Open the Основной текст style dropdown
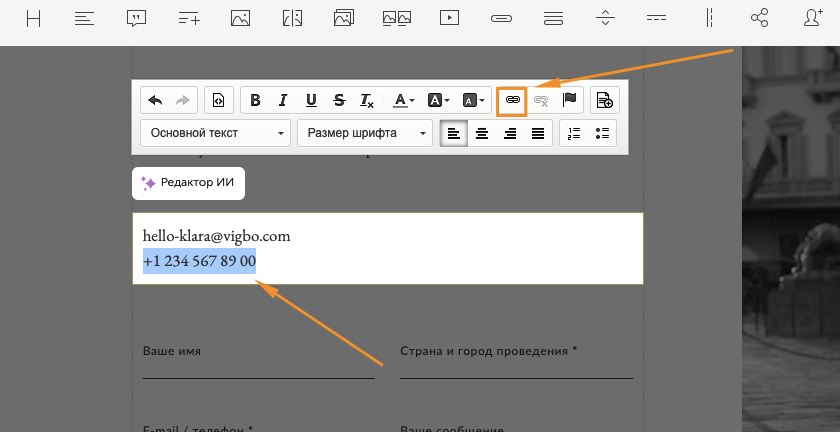This screenshot has width=840, height=432. click(216, 133)
